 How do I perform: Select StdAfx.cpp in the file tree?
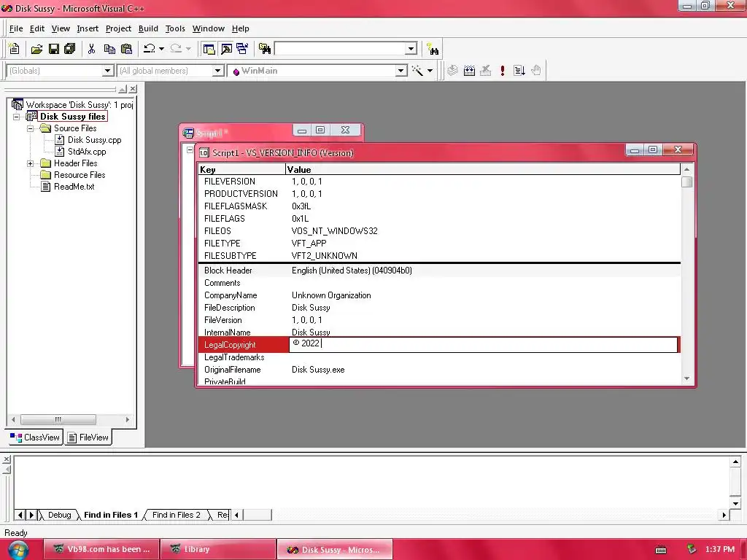pos(87,152)
